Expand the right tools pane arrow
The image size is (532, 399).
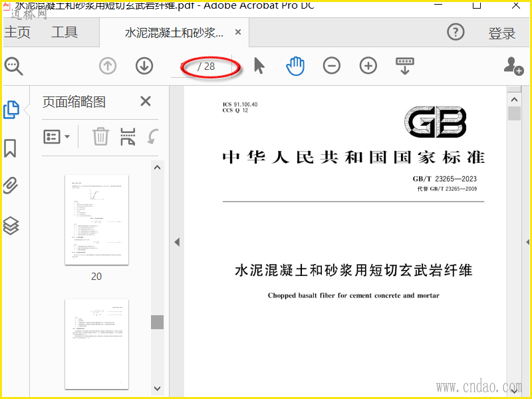[528, 242]
